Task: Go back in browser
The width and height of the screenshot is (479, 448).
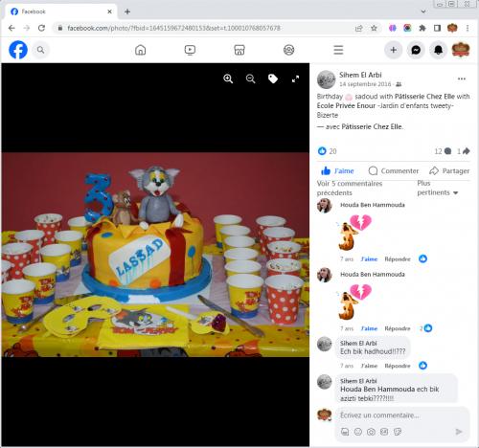Action: 11,28
